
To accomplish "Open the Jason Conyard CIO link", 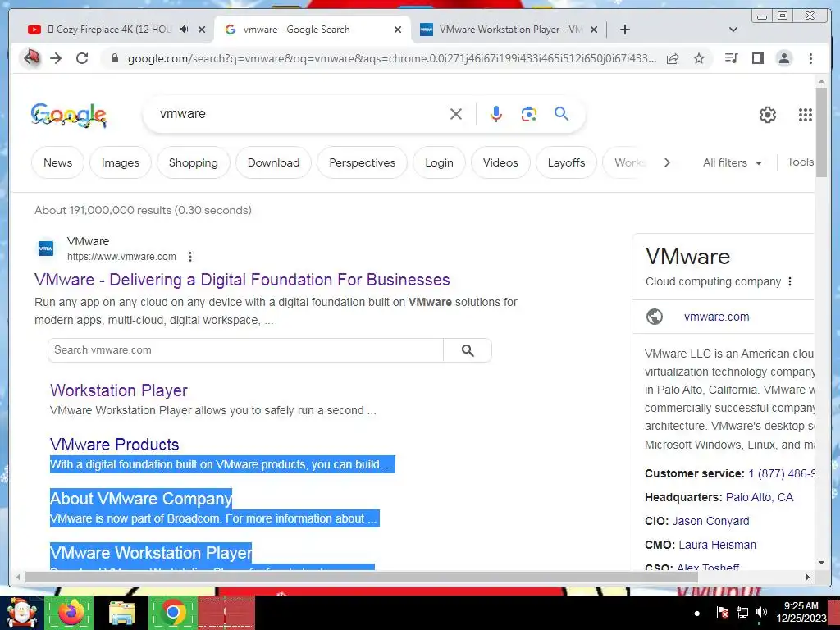I will [711, 521].
